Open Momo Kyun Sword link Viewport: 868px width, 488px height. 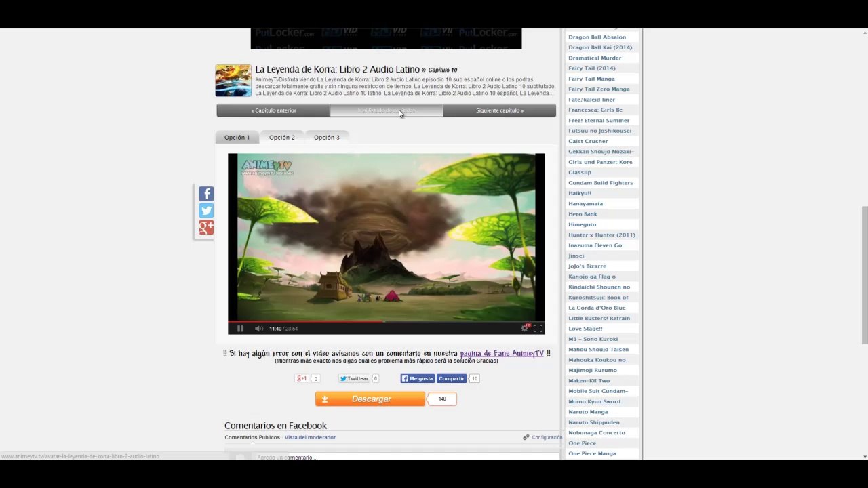coord(594,401)
